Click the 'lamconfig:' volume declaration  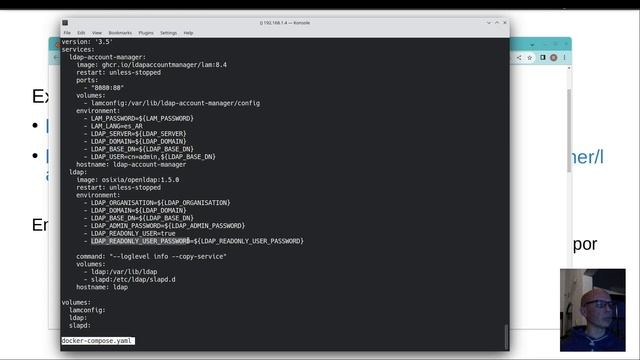click(87, 310)
